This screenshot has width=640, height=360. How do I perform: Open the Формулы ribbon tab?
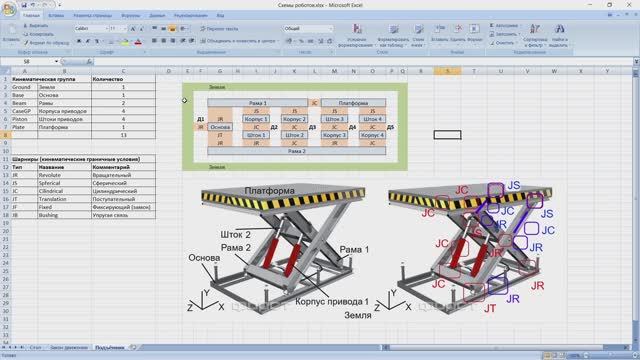(x=131, y=16)
